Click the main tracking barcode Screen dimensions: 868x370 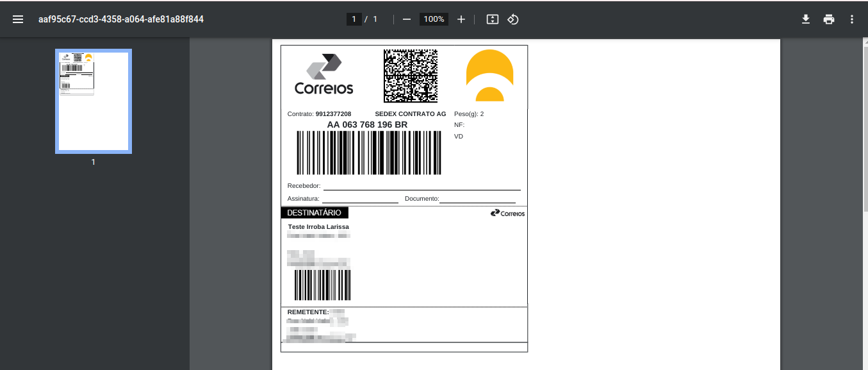(x=369, y=153)
